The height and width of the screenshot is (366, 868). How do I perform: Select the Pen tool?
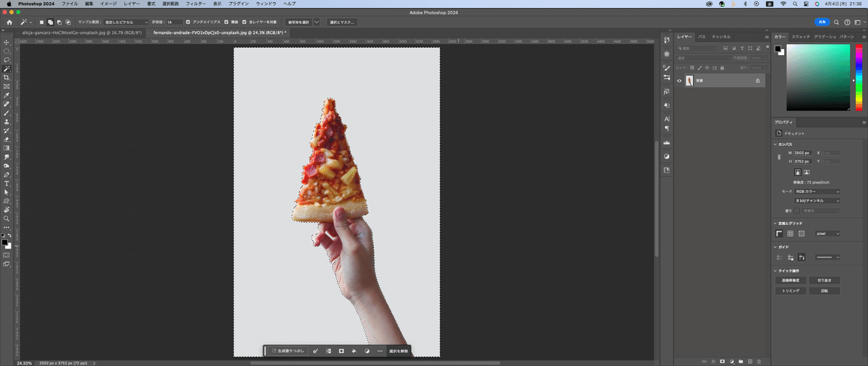(7, 174)
